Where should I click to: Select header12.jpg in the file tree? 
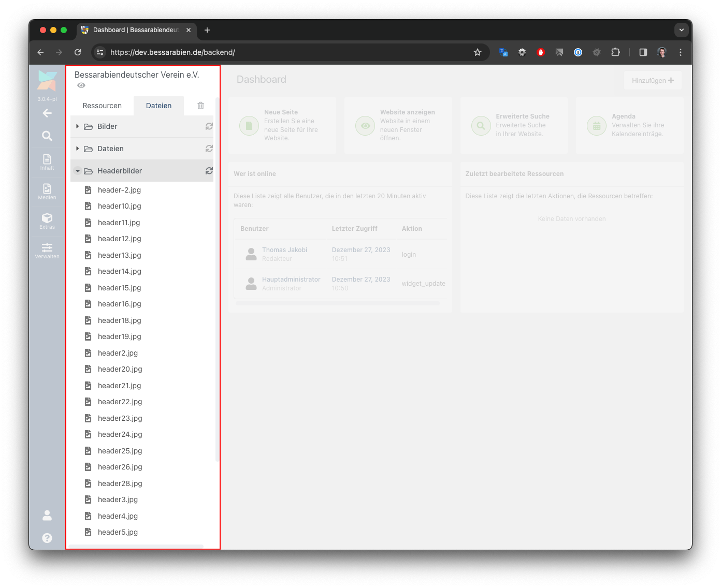[x=119, y=239]
